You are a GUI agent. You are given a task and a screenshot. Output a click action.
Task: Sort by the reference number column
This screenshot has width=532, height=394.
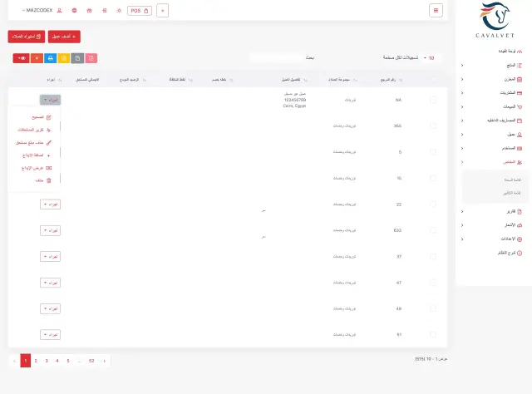pyautogui.click(x=391, y=80)
